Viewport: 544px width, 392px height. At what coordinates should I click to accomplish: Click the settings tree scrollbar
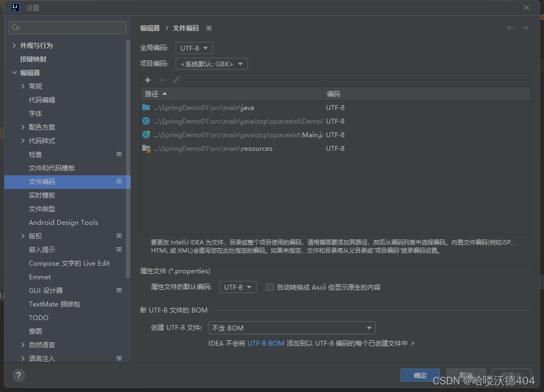tap(128, 159)
